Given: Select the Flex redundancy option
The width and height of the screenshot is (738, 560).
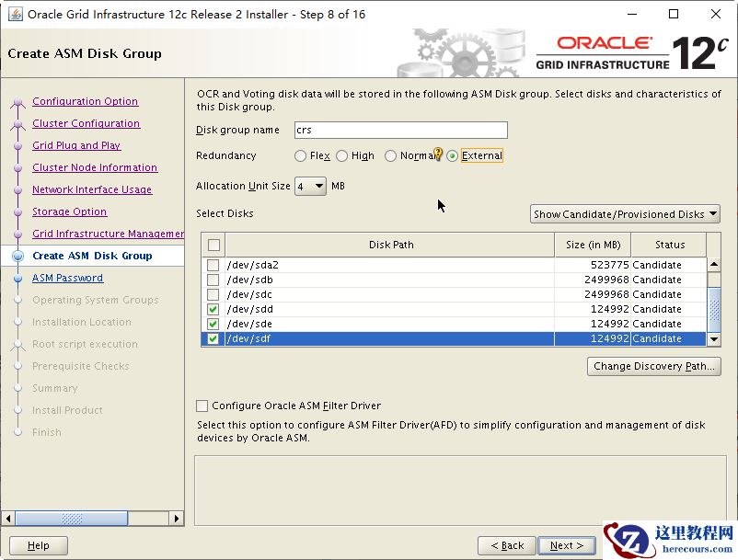Looking at the screenshot, I should [301, 156].
